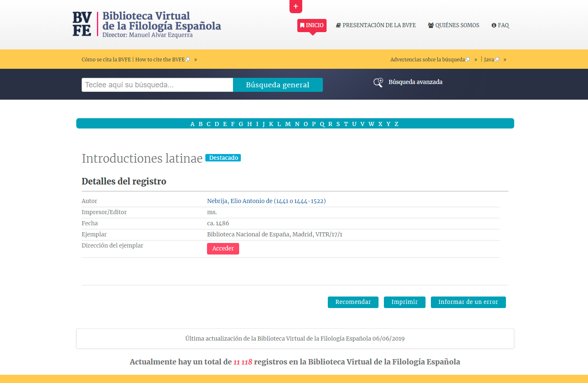This screenshot has width=588, height=383.
Task: Open author Nebrija, Elio Antonio de link
Action: coord(266,201)
